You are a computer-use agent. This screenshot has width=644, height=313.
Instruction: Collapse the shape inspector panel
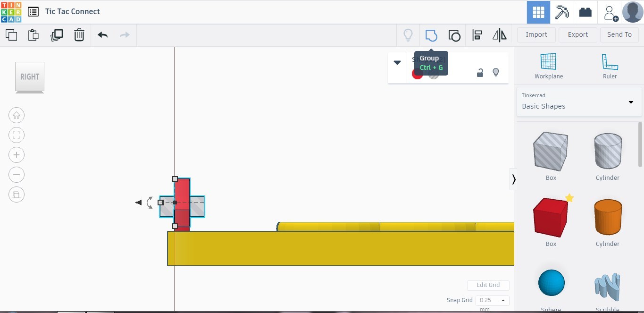397,63
